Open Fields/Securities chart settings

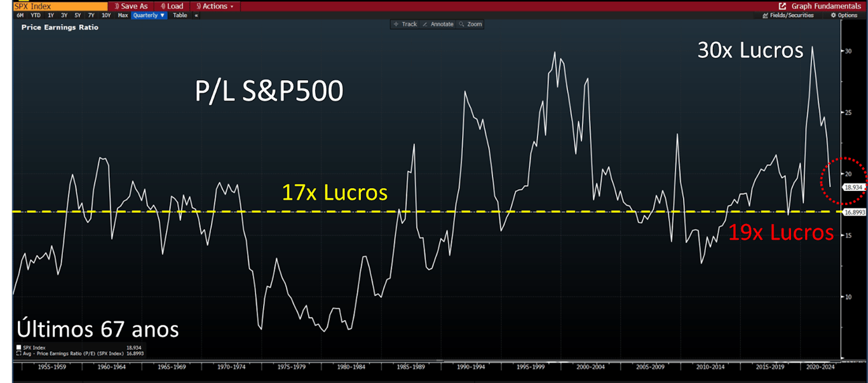coord(787,15)
